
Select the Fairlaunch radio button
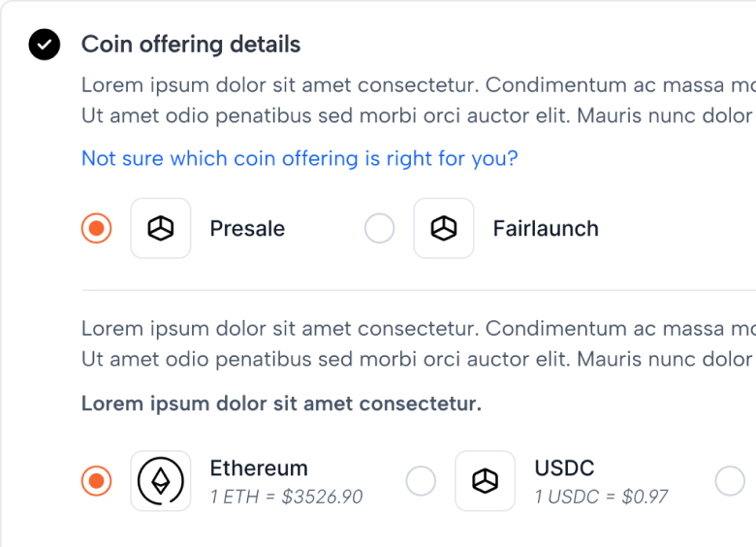pyautogui.click(x=379, y=228)
